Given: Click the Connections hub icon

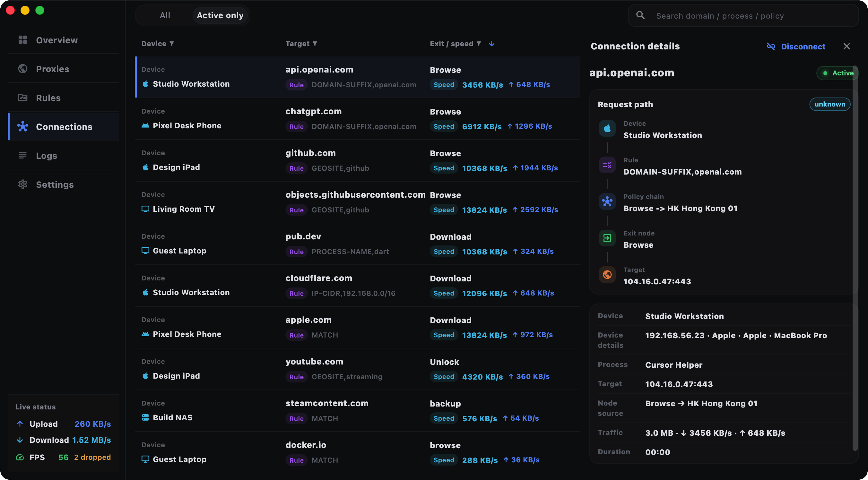Looking at the screenshot, I should pos(22,127).
